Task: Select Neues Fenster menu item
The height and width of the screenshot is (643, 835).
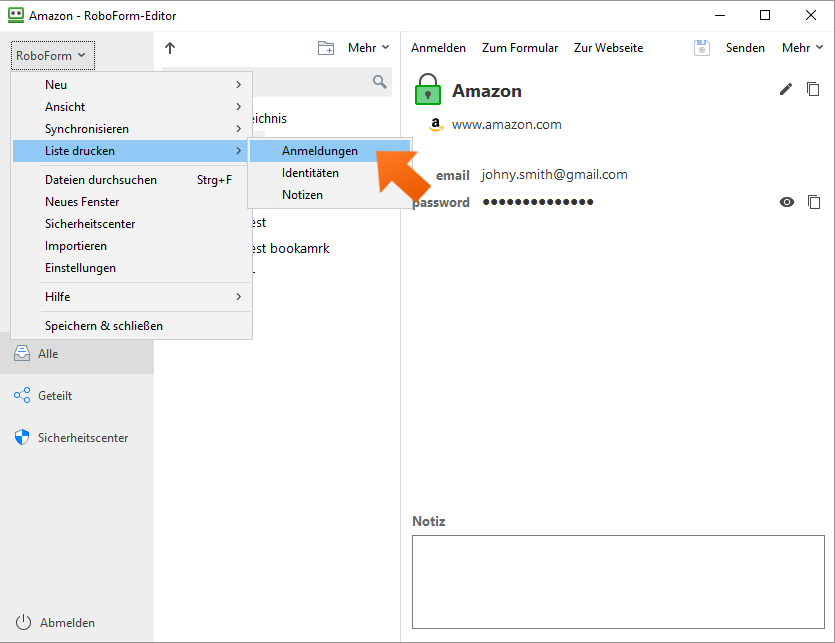Action: (132, 202)
